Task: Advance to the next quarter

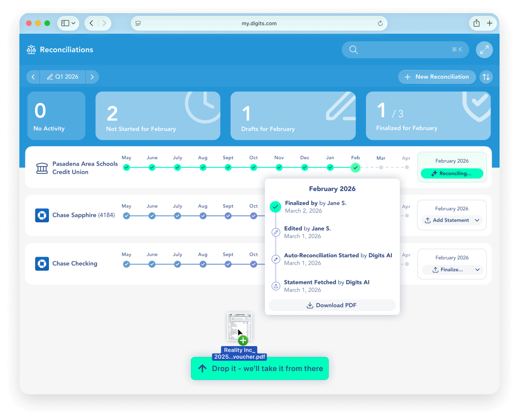Action: tap(92, 77)
